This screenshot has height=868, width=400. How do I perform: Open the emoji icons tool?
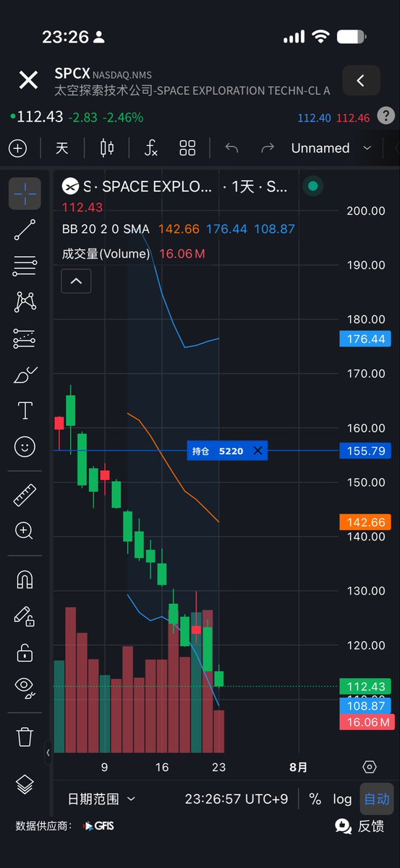(x=25, y=447)
